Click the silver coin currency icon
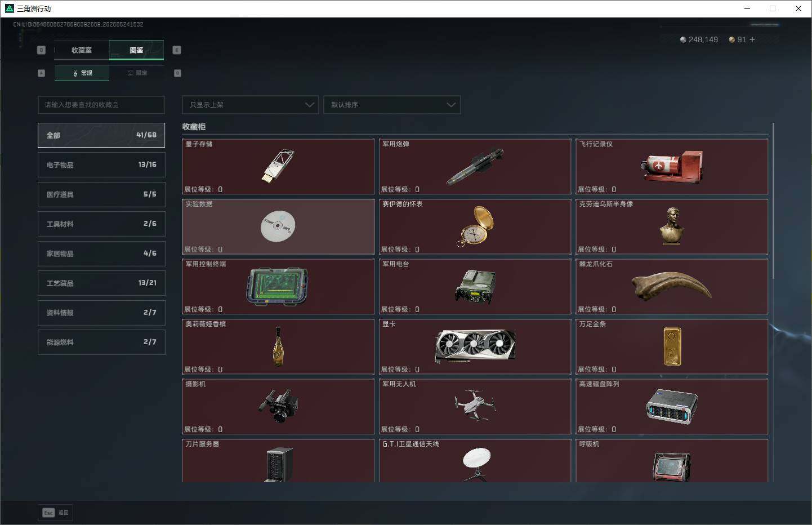Image resolution: width=812 pixels, height=525 pixels. [x=683, y=40]
